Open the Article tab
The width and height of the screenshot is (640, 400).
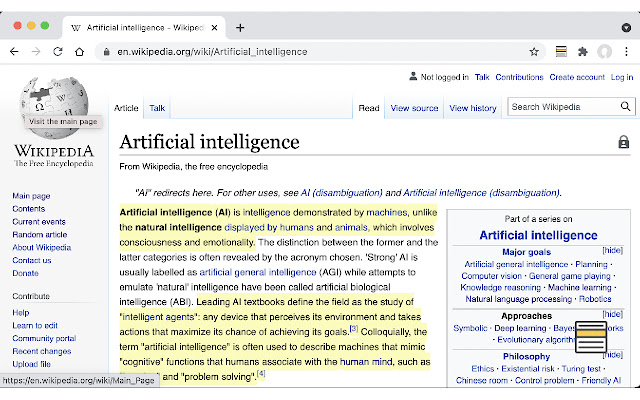click(126, 108)
